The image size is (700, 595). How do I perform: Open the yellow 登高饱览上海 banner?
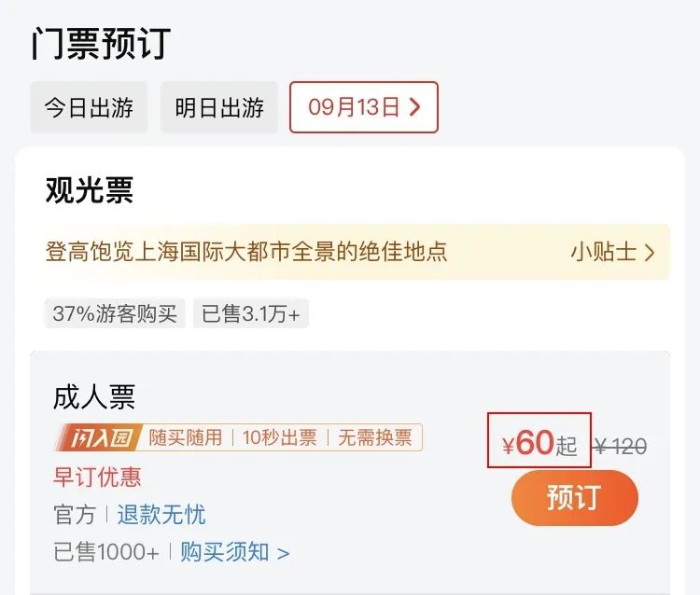tap(357, 252)
